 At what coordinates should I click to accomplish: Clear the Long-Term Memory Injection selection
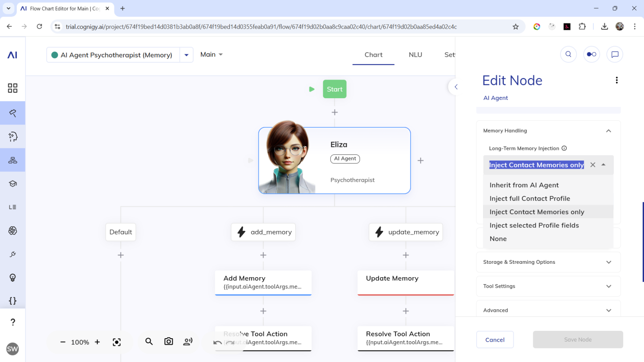[x=592, y=165]
